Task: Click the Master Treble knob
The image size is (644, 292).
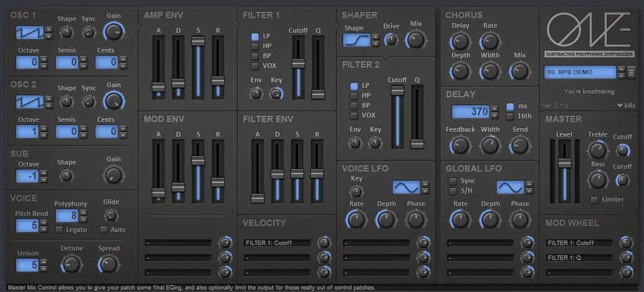Action: point(598,150)
